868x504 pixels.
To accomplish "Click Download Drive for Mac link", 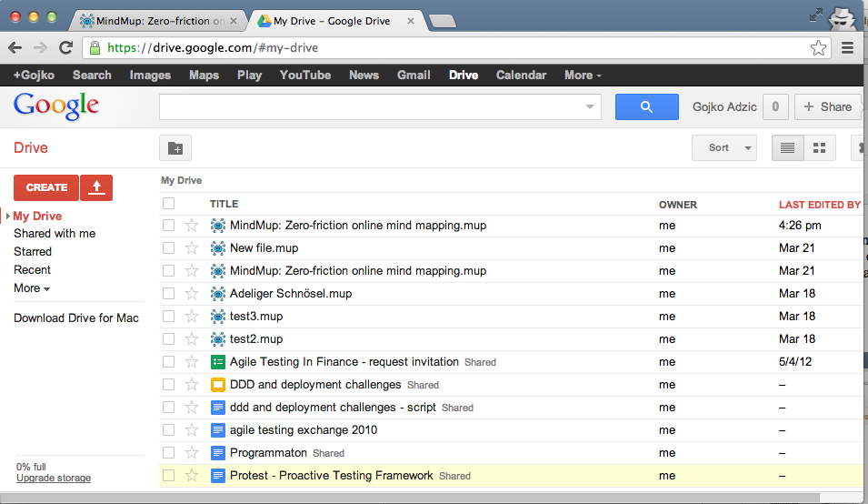I will [76, 318].
